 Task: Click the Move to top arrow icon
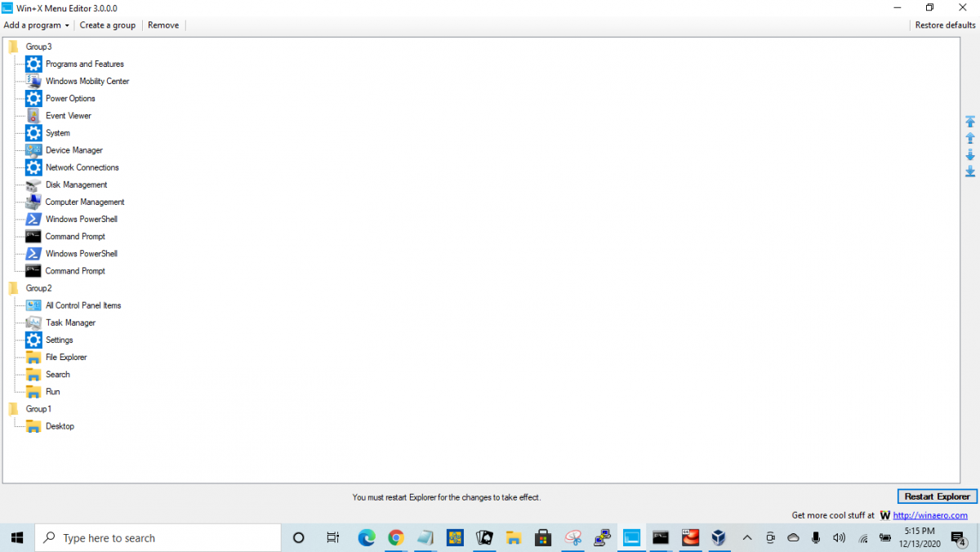coord(970,121)
